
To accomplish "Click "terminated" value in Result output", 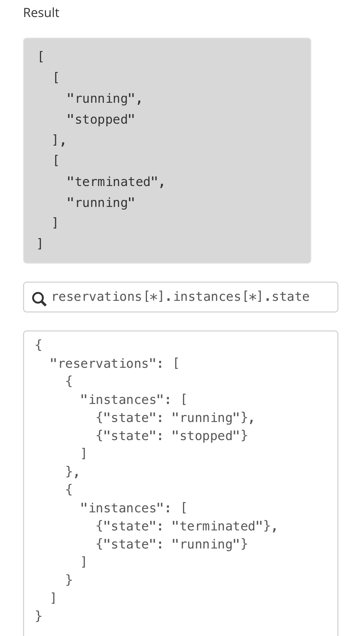I will (112, 181).
